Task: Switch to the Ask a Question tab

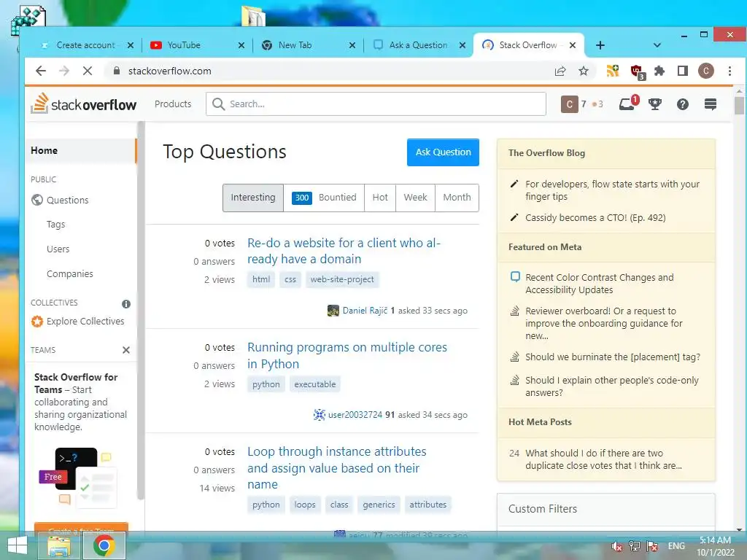Action: pyautogui.click(x=418, y=45)
